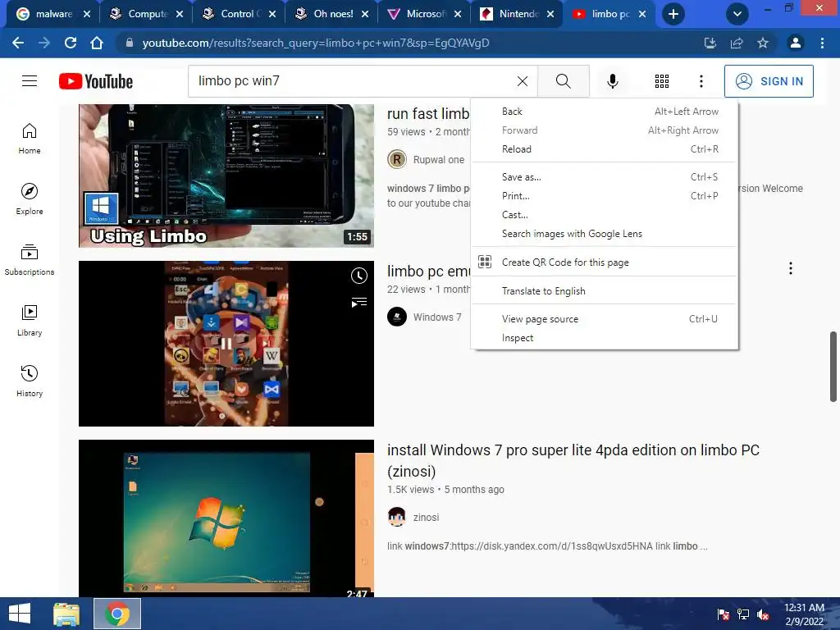Switch to the Oh noes! tab

pyautogui.click(x=332, y=14)
